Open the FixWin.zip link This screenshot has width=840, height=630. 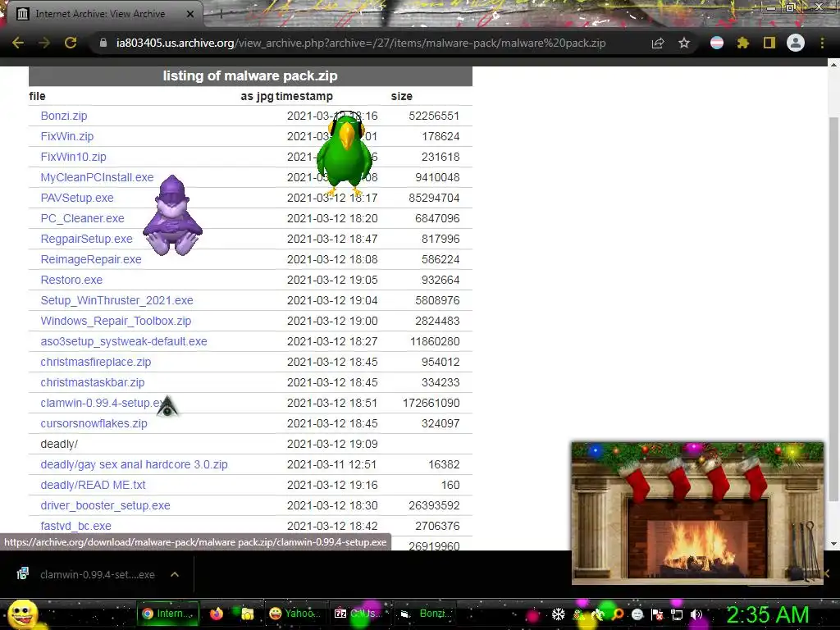pyautogui.click(x=67, y=136)
